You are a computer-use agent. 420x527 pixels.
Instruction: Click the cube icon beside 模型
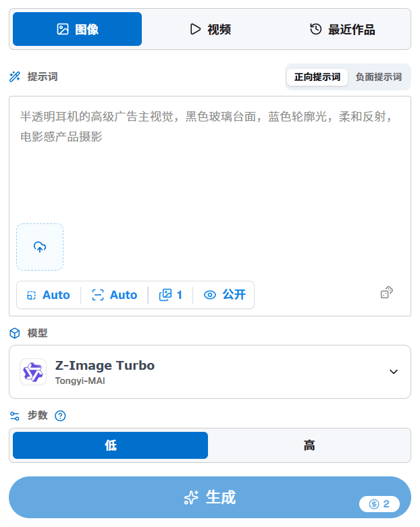click(14, 333)
